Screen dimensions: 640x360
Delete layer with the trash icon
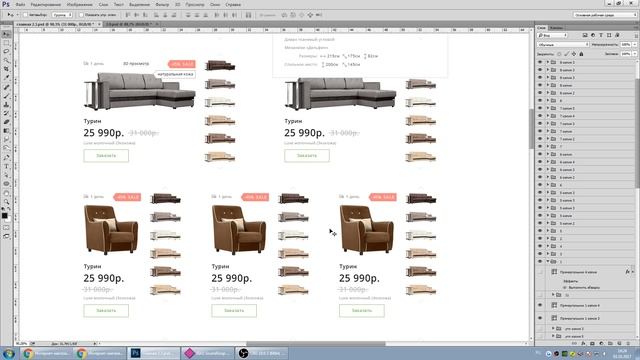(x=628, y=344)
